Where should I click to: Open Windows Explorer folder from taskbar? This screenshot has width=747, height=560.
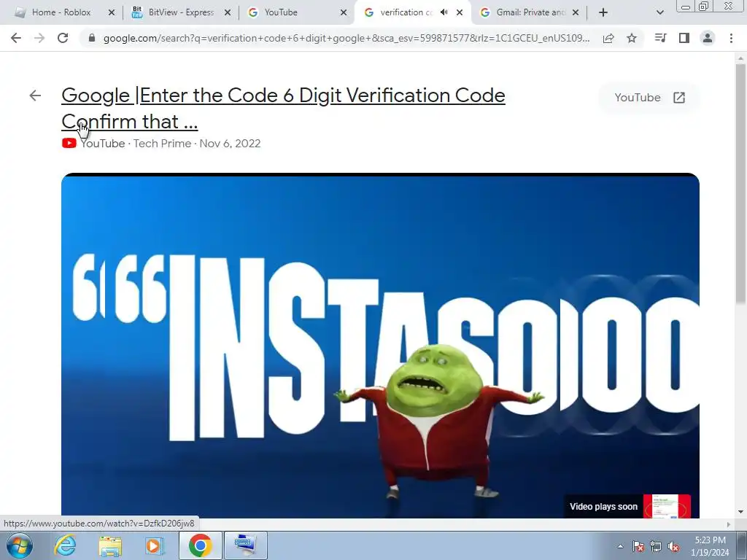[x=110, y=545]
